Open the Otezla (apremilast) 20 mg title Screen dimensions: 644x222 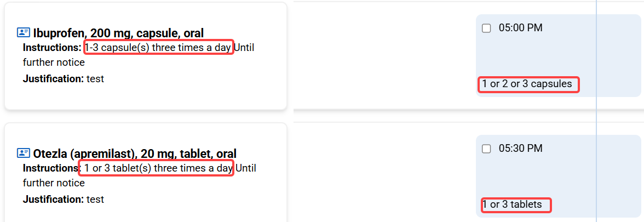135,153
